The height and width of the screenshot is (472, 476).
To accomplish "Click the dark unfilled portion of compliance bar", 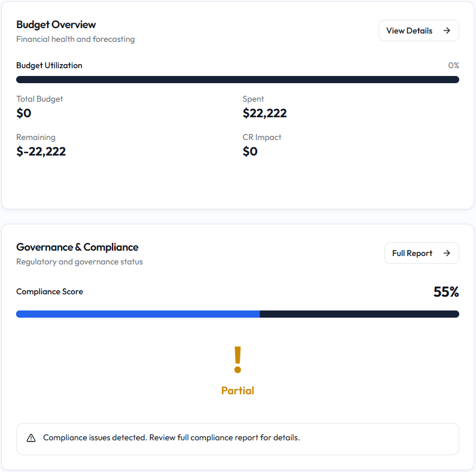I will tap(360, 314).
